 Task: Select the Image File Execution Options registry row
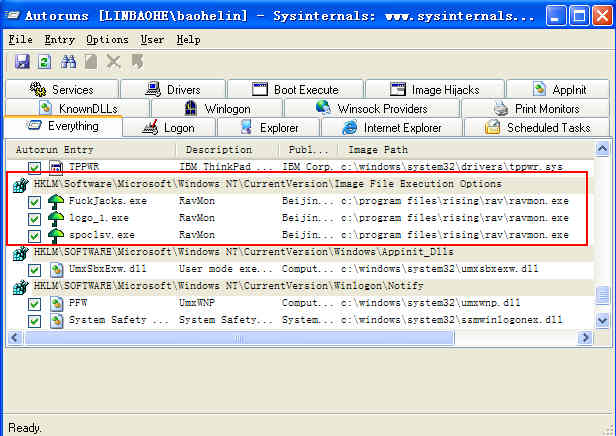(x=301, y=185)
